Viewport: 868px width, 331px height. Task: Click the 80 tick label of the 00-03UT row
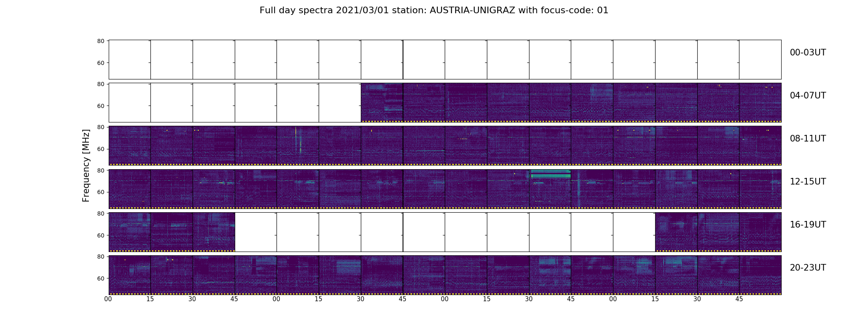click(x=100, y=41)
